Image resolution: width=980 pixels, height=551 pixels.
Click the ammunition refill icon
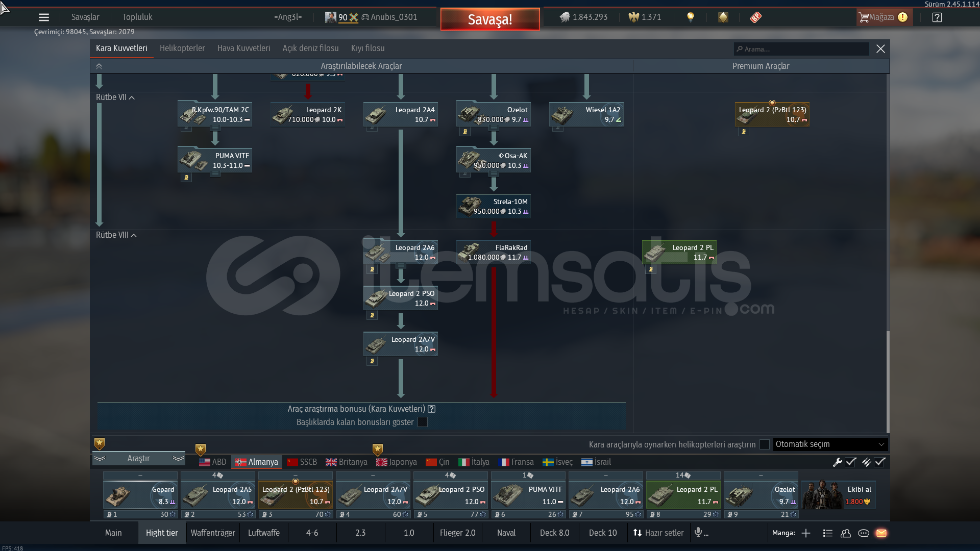coord(867,462)
